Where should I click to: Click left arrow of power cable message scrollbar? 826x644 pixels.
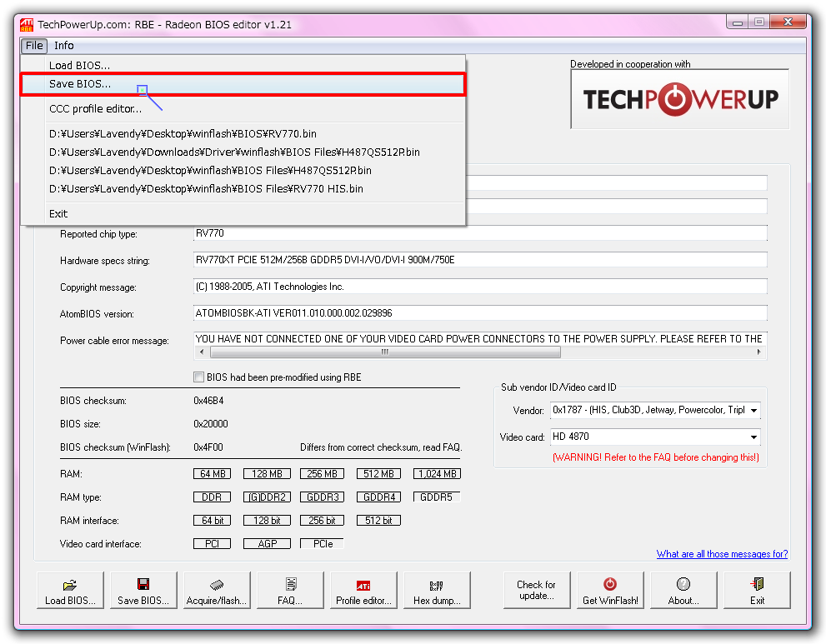(201, 352)
